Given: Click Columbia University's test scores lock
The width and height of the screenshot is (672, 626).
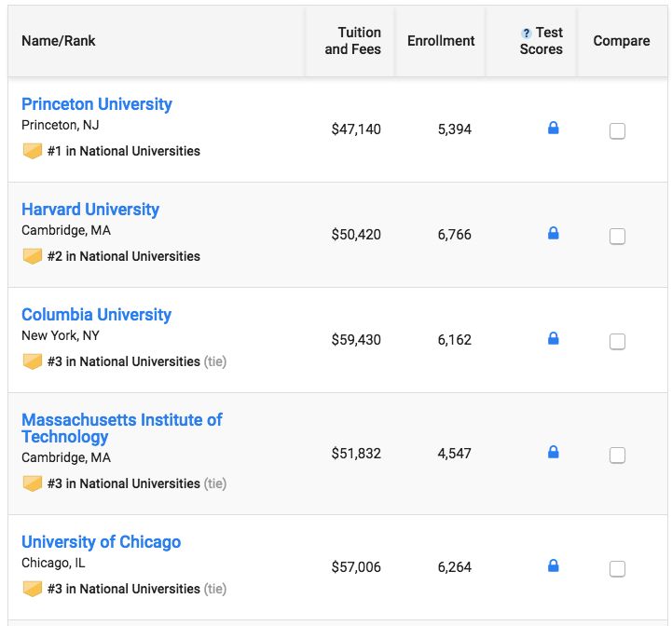Looking at the screenshot, I should [x=553, y=339].
